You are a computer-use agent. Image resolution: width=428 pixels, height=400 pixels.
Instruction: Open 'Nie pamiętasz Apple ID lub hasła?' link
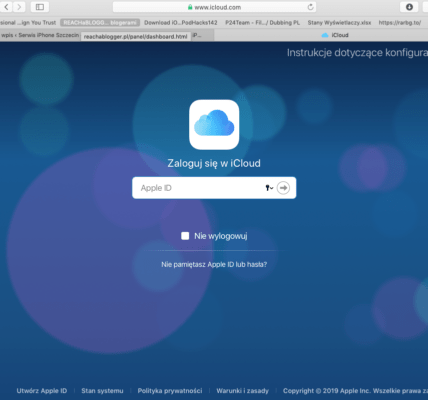pyautogui.click(x=214, y=264)
